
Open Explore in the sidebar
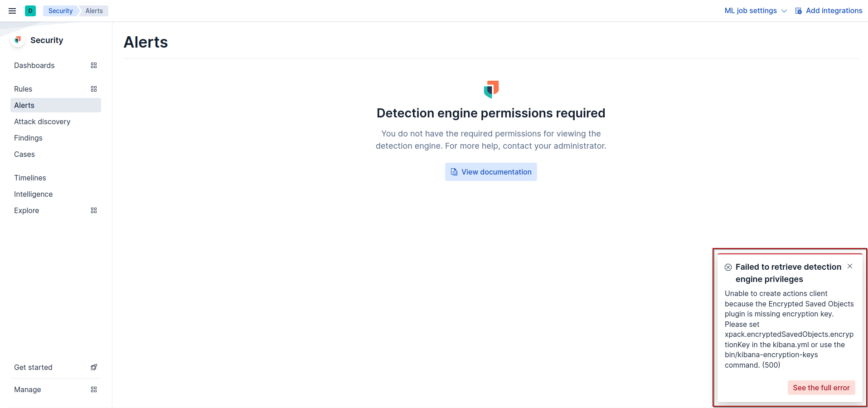point(27,210)
